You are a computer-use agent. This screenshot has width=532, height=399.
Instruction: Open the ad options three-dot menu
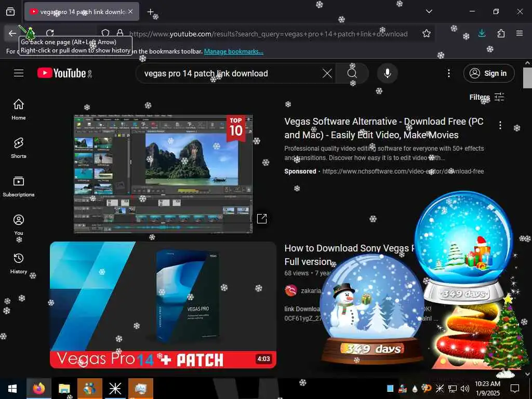(x=500, y=125)
